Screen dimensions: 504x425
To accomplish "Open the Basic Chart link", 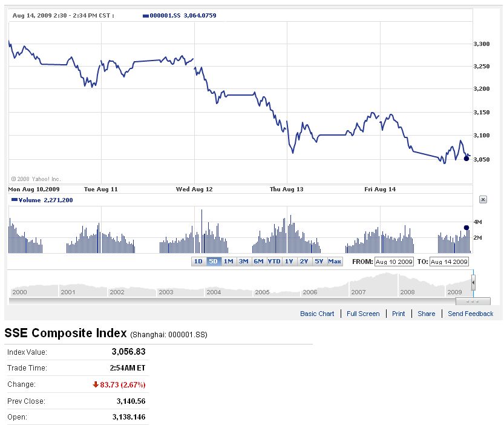I will pyautogui.click(x=317, y=314).
